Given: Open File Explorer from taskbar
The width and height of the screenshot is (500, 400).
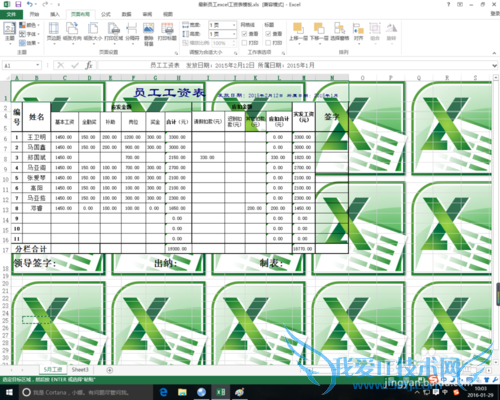Looking at the screenshot, I should click(x=182, y=392).
